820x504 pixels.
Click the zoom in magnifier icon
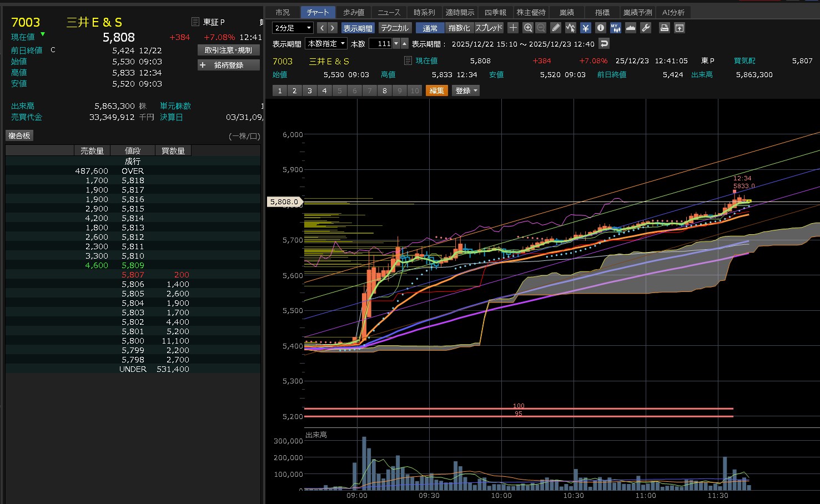(527, 28)
